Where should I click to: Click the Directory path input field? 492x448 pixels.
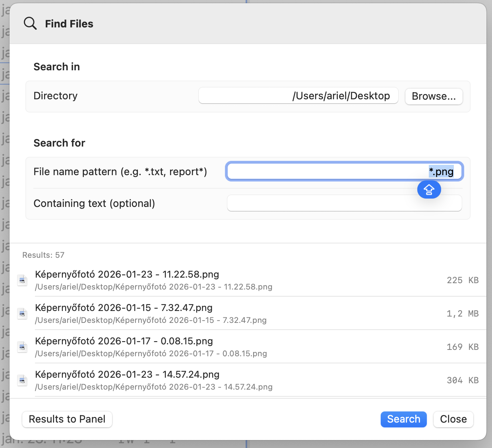coord(298,96)
